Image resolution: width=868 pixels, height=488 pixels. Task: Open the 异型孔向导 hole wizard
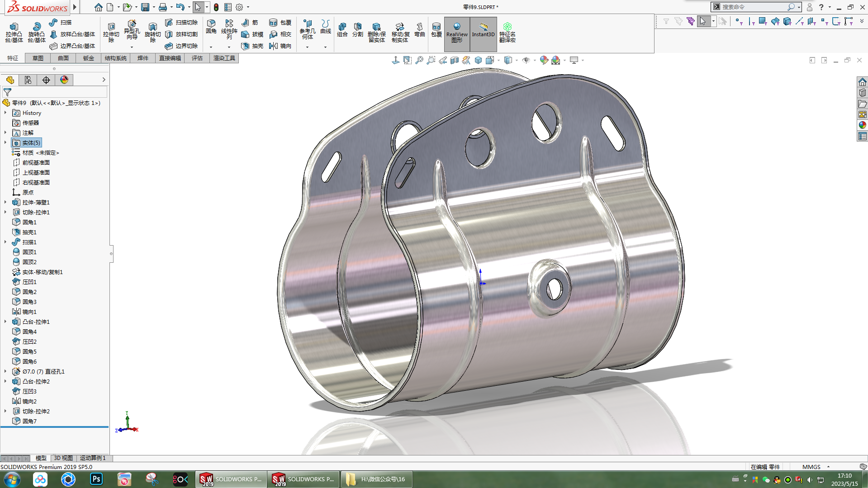[x=132, y=30]
